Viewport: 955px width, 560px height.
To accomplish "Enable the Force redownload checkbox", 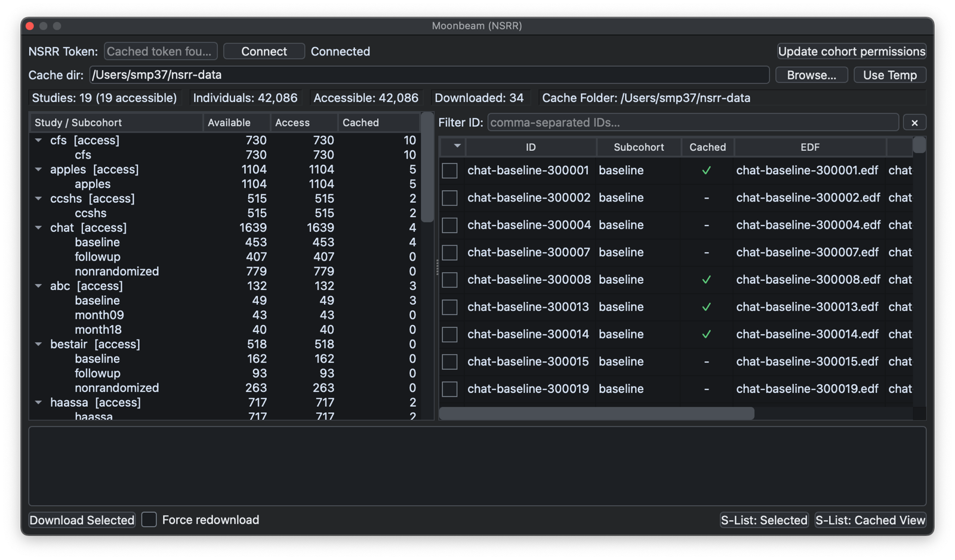I will pos(149,519).
